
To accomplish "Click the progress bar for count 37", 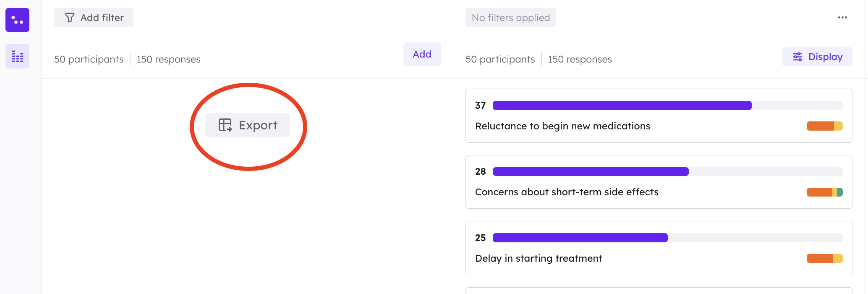I will 667,105.
